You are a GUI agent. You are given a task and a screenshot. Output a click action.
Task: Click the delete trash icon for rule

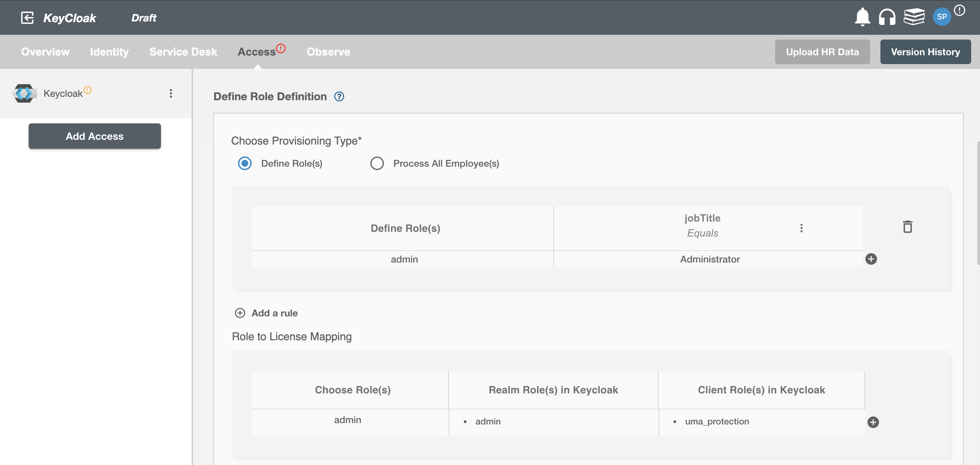coord(907,227)
